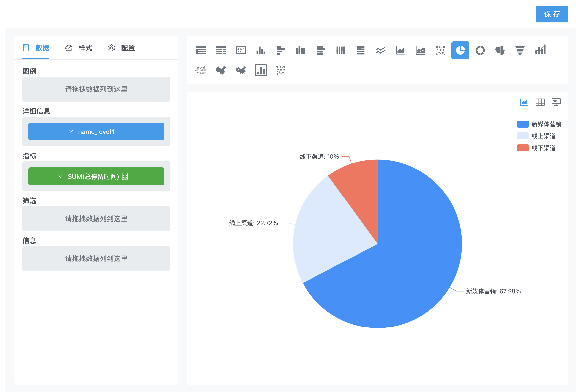Image resolution: width=576 pixels, height=392 pixels.
Task: Expand the SUM(总停留时间) metric dropdown
Action: [x=60, y=176]
